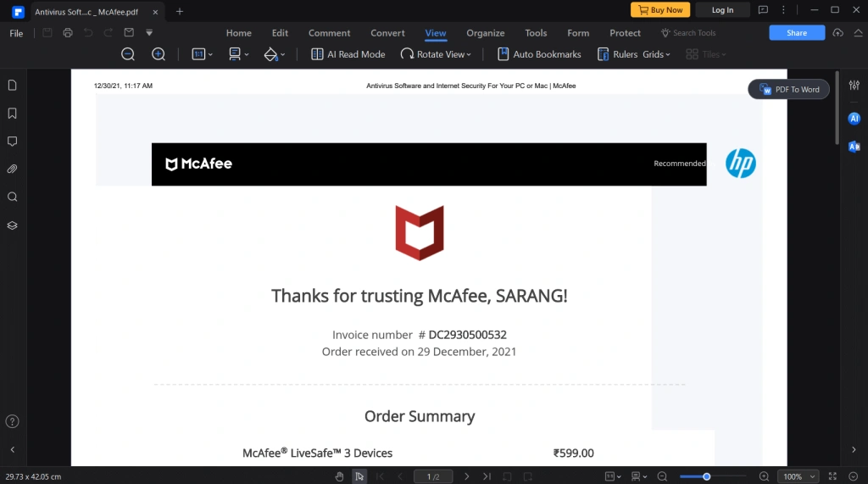Switch to the Protect tab
The width and height of the screenshot is (868, 484).
[x=625, y=33]
